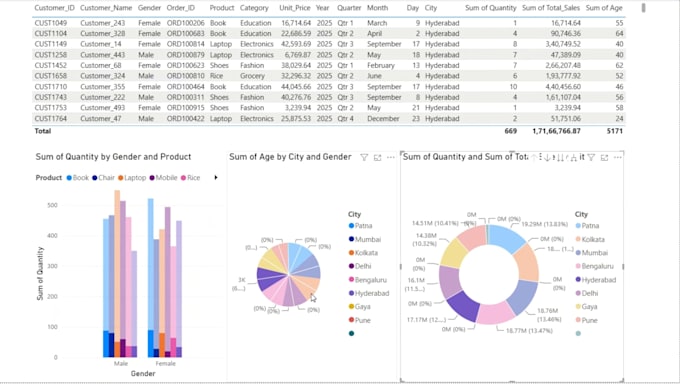
Task: Select Hyderabad in pie chart City legend
Action: click(369, 293)
